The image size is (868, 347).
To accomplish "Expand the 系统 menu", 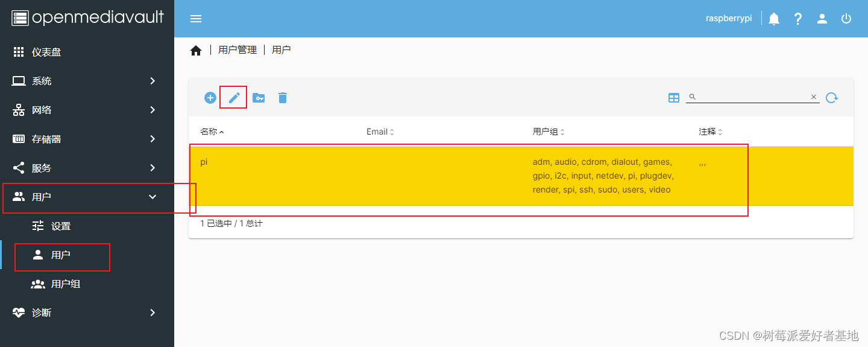I will click(87, 81).
